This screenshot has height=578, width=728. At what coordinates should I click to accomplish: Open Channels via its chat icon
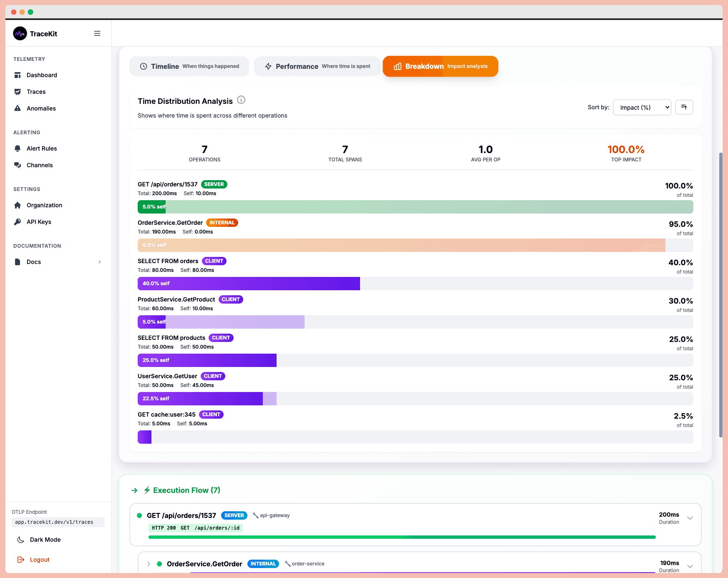click(x=18, y=165)
